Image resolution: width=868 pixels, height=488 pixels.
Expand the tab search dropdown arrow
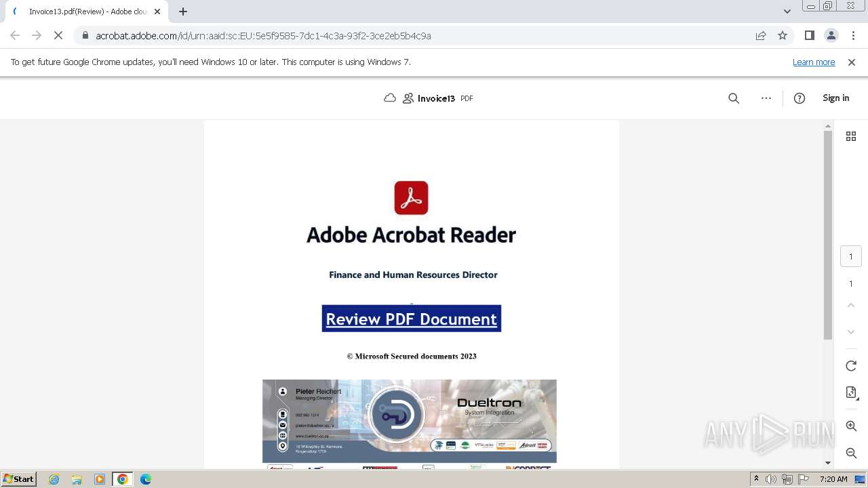tap(787, 12)
